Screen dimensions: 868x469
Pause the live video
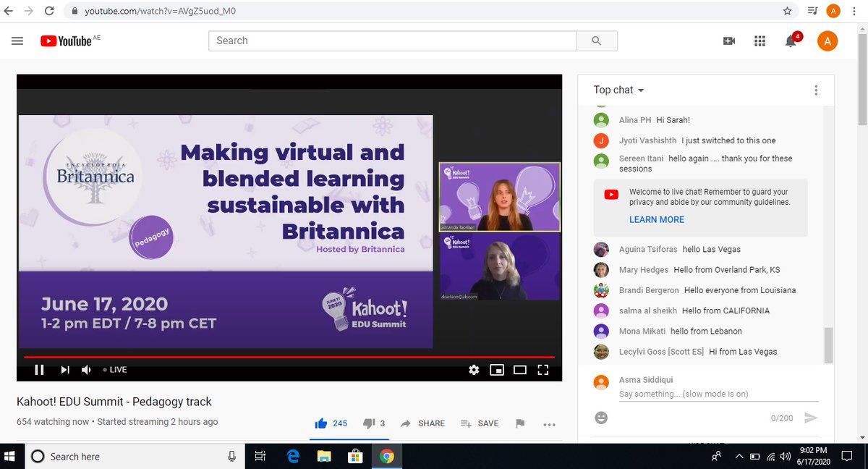(40, 370)
